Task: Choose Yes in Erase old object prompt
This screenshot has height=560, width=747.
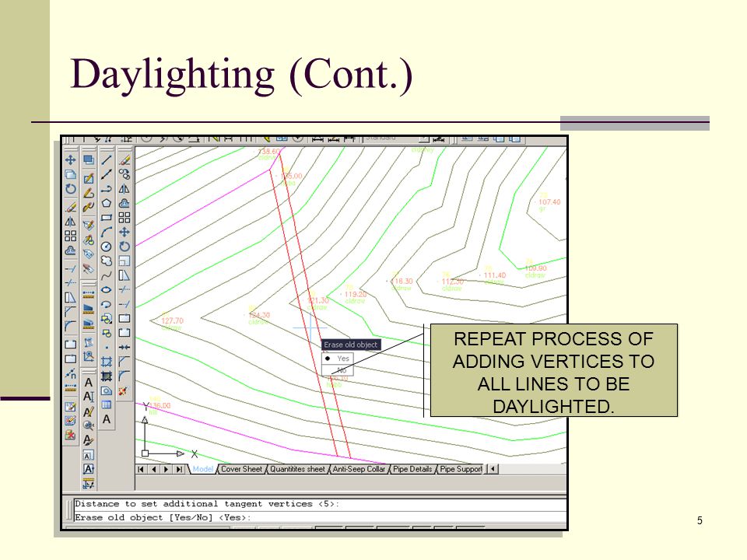Action: coord(337,358)
